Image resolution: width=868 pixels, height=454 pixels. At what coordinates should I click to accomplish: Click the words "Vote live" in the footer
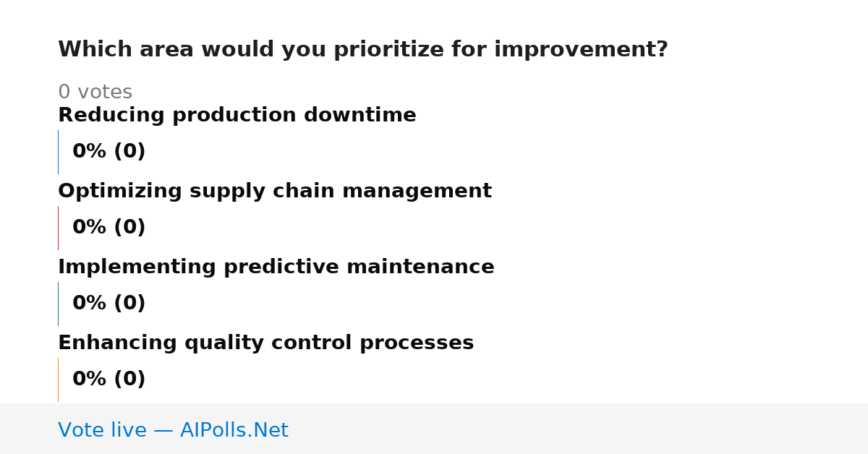tap(102, 430)
